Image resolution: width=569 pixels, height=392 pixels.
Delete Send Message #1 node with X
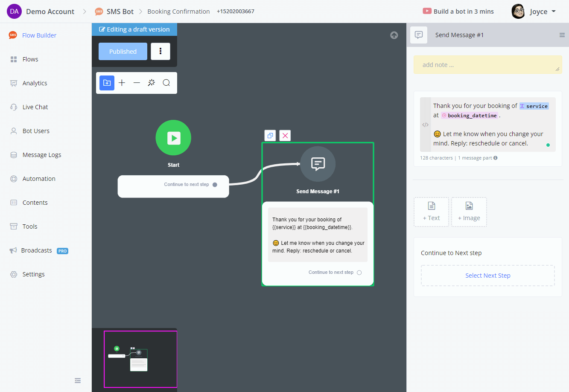pos(285,136)
